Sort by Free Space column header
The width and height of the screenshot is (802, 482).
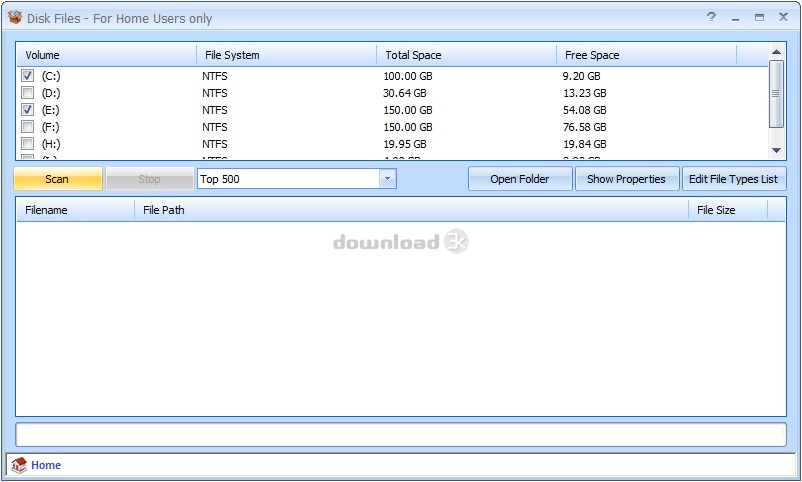(645, 55)
